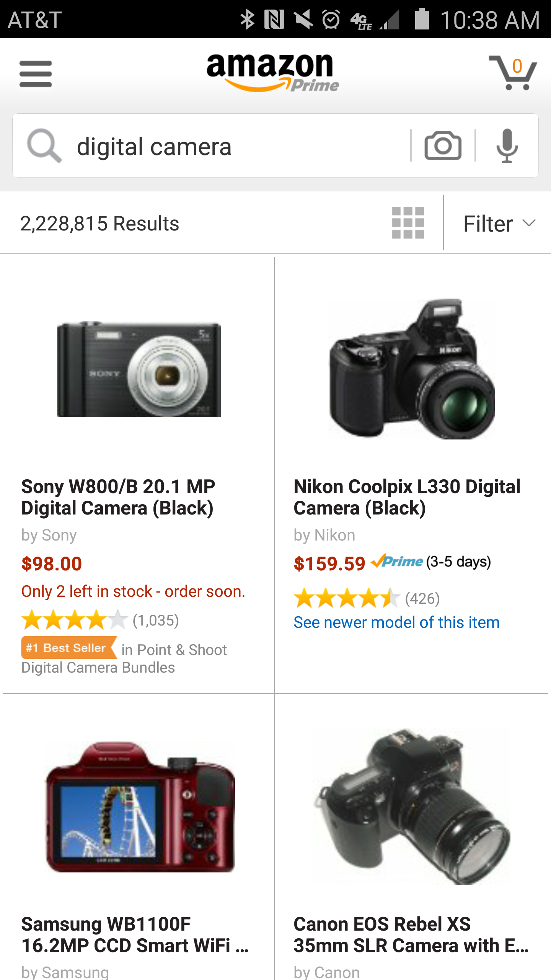Open the hamburger navigation menu
The width and height of the screenshot is (551, 980).
click(x=36, y=73)
